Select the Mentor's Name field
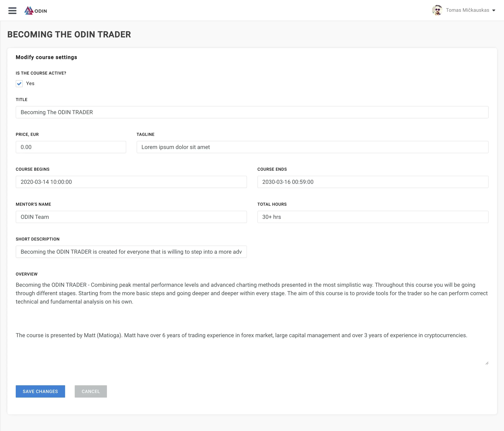This screenshot has width=504, height=431. coord(131,217)
